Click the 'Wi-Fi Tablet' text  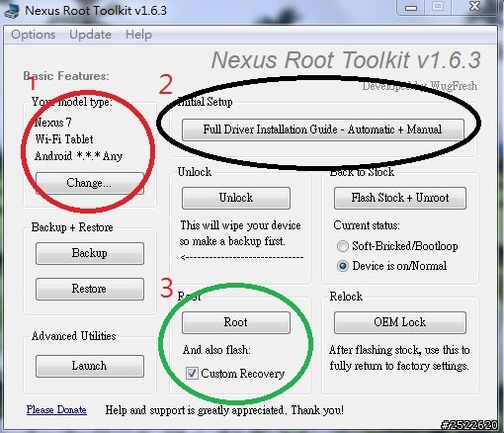[x=64, y=139]
